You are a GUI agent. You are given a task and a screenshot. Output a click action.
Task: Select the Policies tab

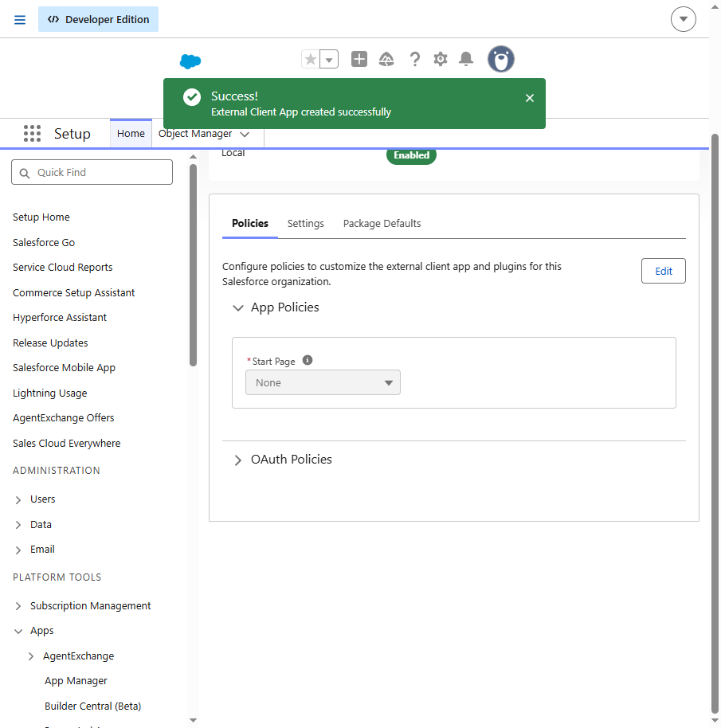point(250,223)
